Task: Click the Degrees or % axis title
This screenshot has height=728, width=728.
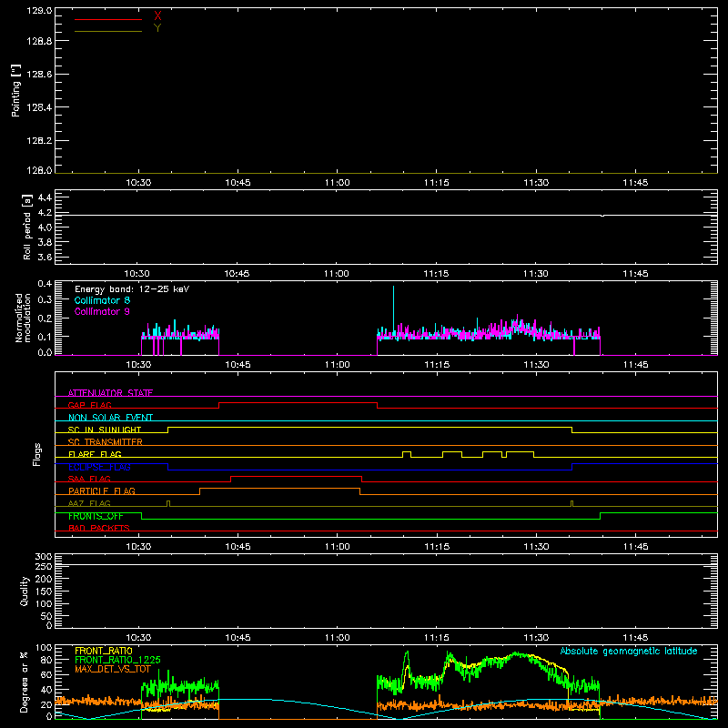Action: coord(25,682)
